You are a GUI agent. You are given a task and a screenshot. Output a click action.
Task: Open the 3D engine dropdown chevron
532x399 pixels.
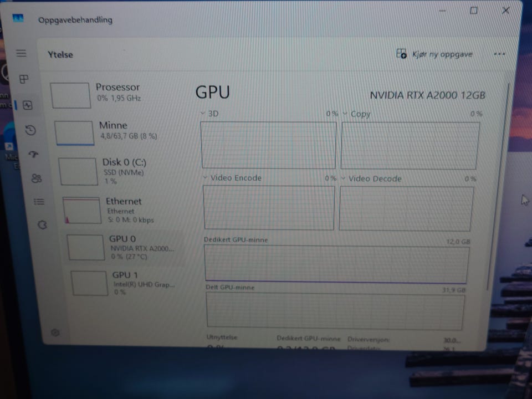pyautogui.click(x=203, y=113)
